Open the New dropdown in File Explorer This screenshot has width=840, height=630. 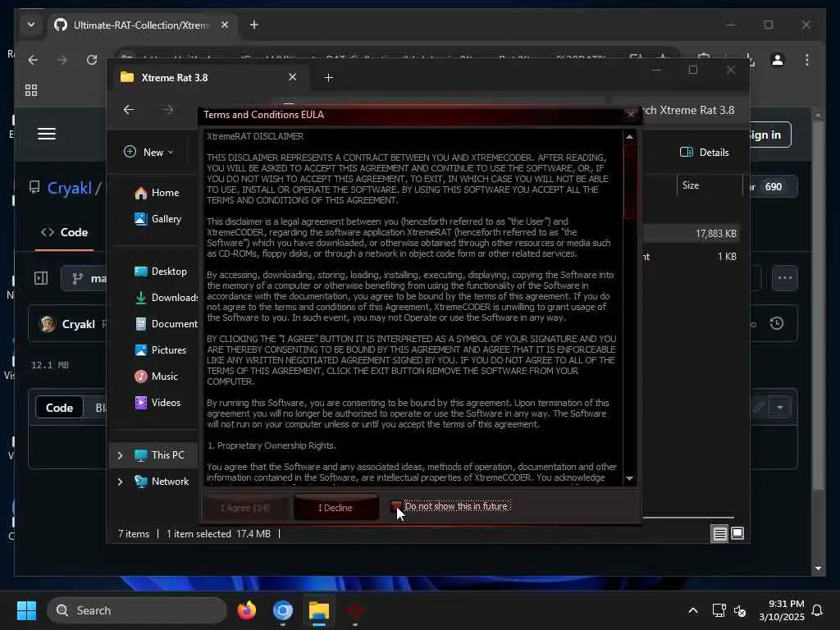click(x=148, y=153)
